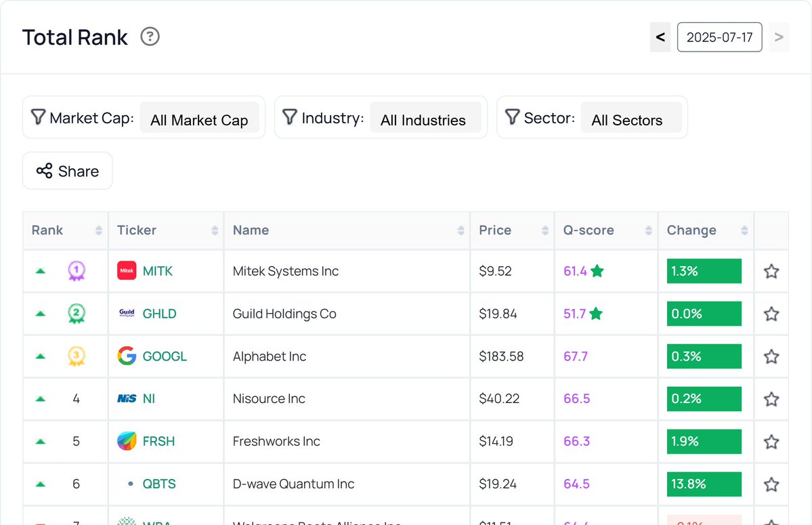Sort table by Q-score column arrows
This screenshot has width=812, height=525.
tap(648, 230)
